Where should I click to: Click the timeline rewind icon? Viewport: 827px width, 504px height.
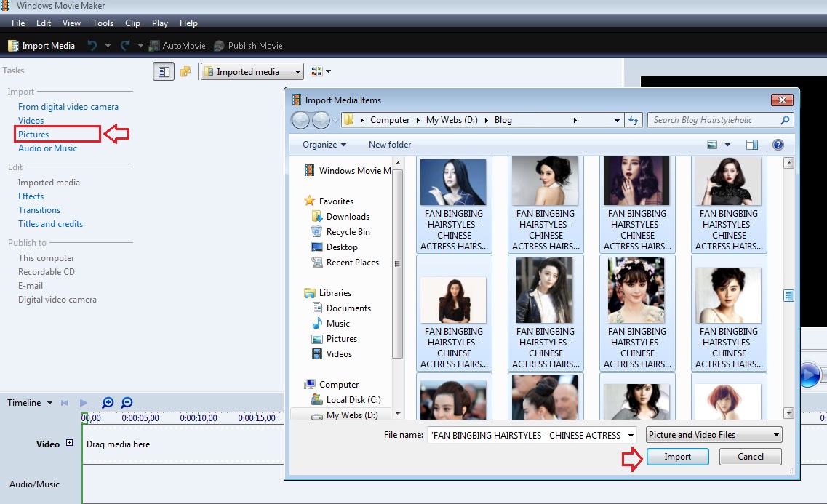(65, 403)
